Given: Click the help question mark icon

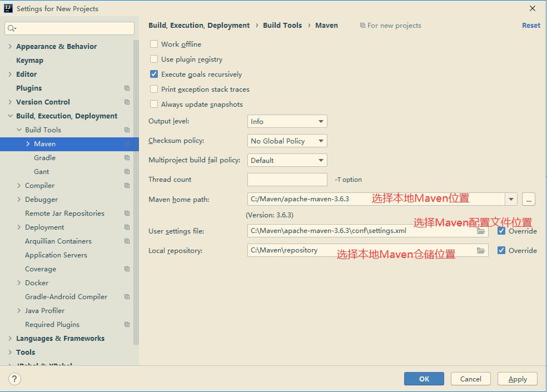Looking at the screenshot, I should coord(14,379).
